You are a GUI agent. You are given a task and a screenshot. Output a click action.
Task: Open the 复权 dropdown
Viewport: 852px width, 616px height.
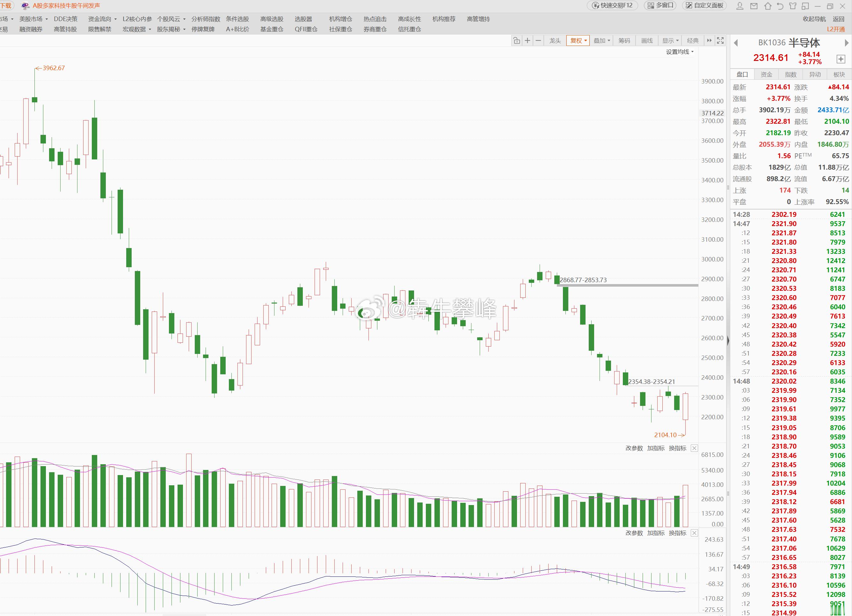(x=578, y=40)
